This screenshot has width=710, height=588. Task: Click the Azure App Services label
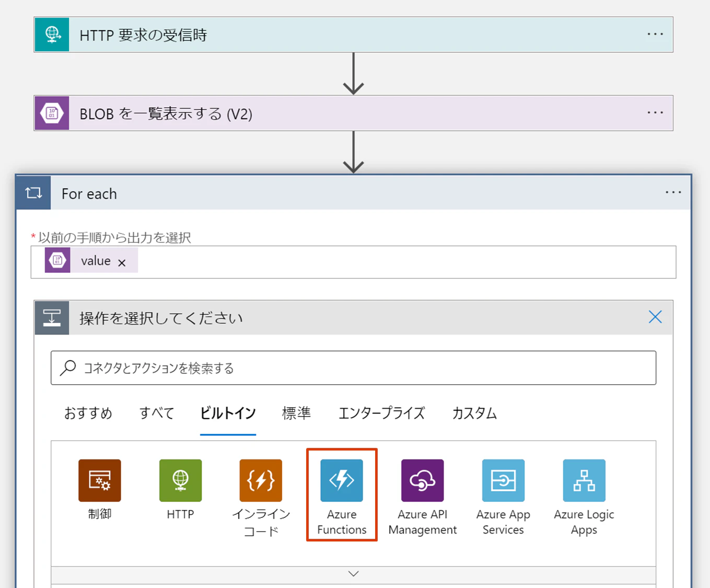(503, 522)
